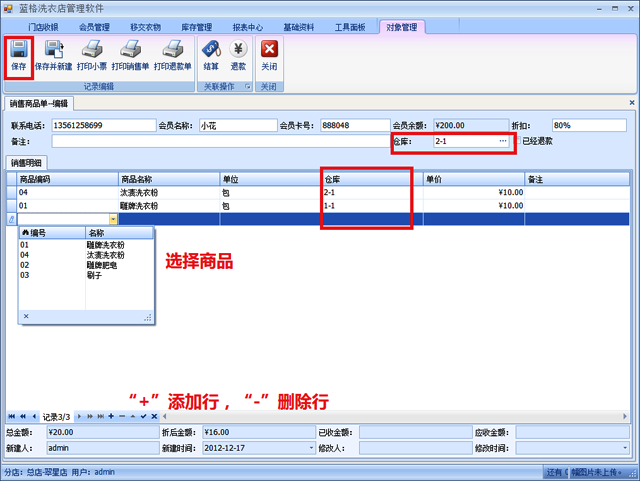Open the 会员管理 ribbon tab
Screen dimensions: 640x481
[94, 27]
